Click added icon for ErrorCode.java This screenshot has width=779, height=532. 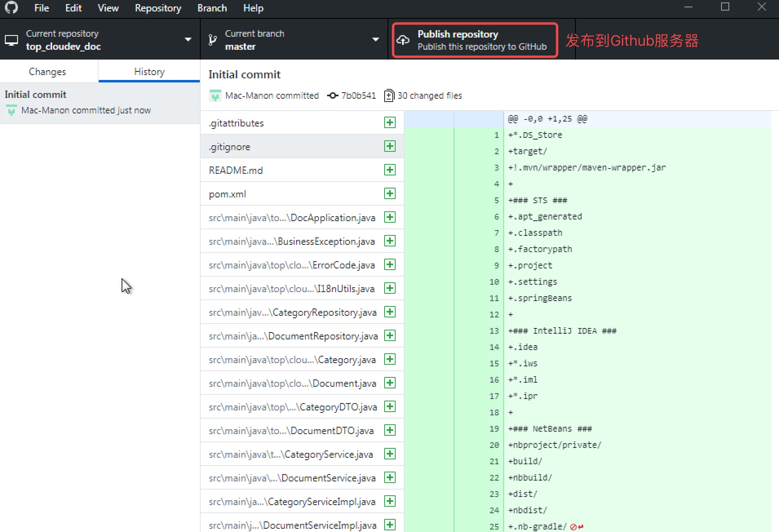[390, 264]
